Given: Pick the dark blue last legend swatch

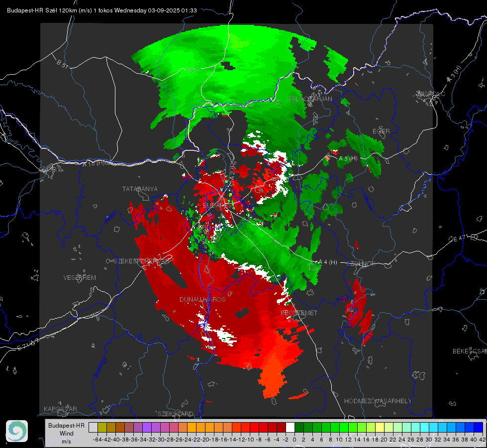Looking at the screenshot, I should [x=479, y=428].
